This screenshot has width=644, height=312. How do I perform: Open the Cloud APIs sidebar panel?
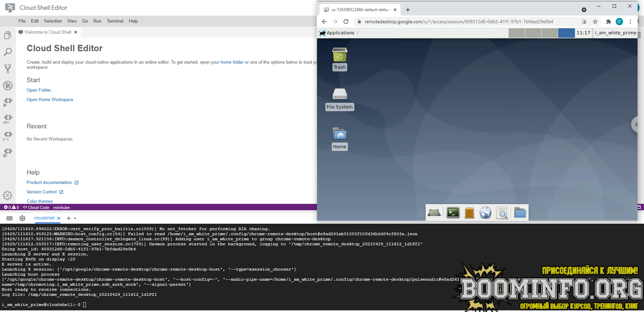[x=8, y=119]
